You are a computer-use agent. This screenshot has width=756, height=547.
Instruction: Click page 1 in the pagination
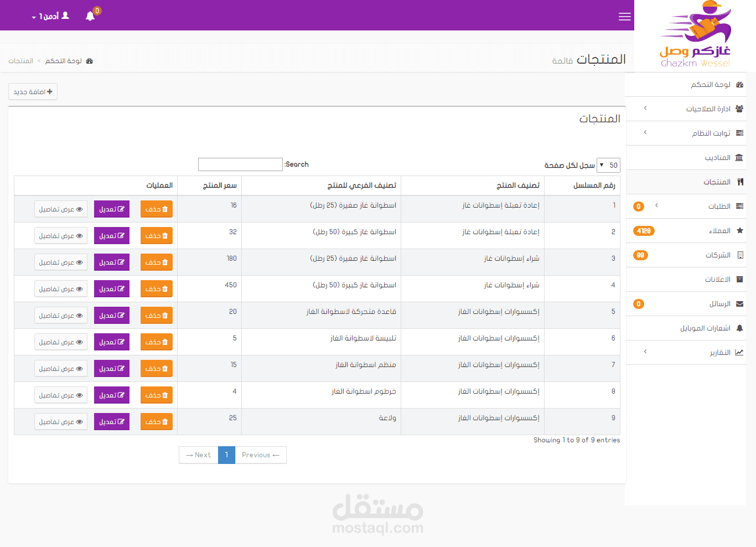227,455
